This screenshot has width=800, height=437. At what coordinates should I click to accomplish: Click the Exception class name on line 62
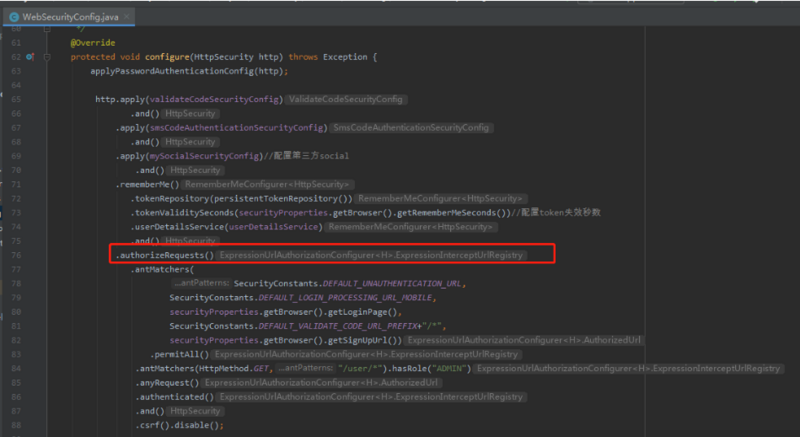[x=345, y=57]
